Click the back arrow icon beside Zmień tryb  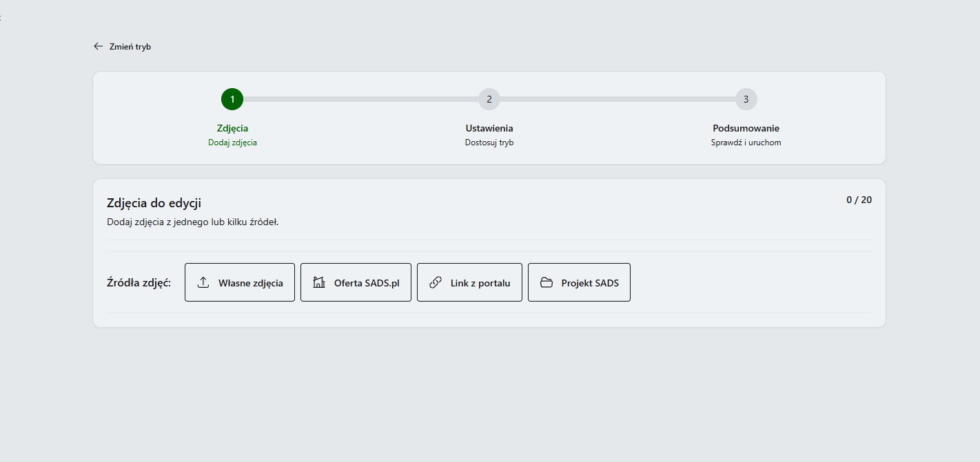pyautogui.click(x=98, y=46)
